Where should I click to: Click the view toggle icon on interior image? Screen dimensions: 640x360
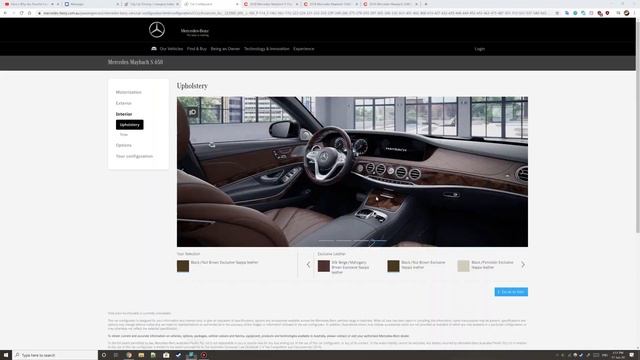193,112
